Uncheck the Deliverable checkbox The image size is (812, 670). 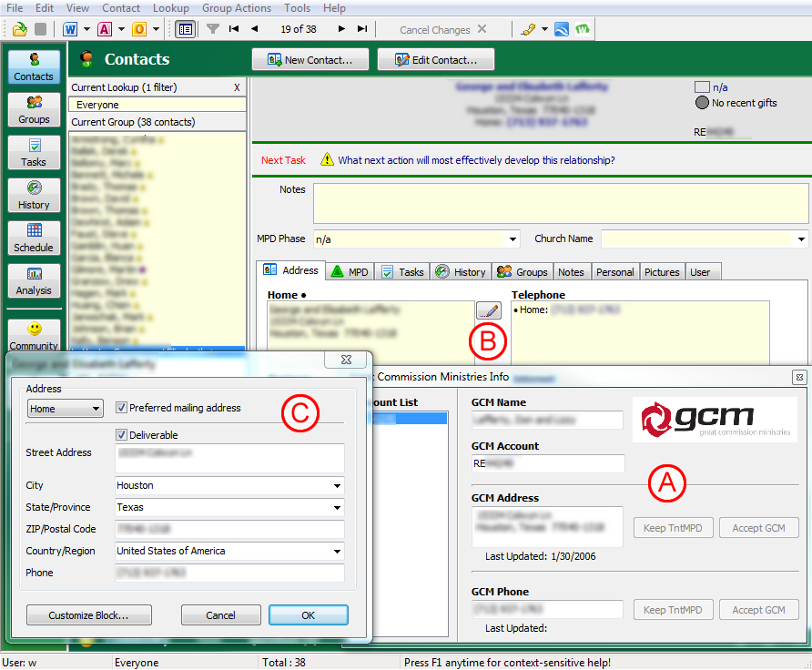[122, 435]
